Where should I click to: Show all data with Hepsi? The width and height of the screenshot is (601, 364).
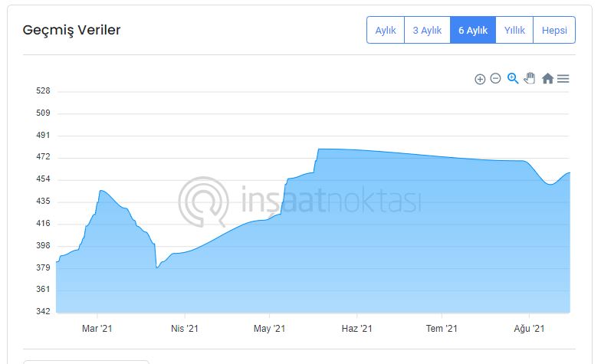point(554,30)
